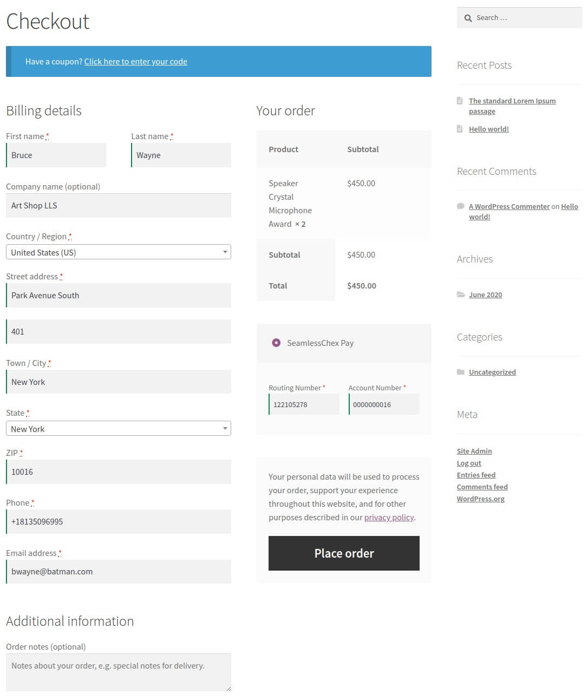Viewport: 588px width, 700px height.
Task: Click the Place order button
Action: (344, 553)
